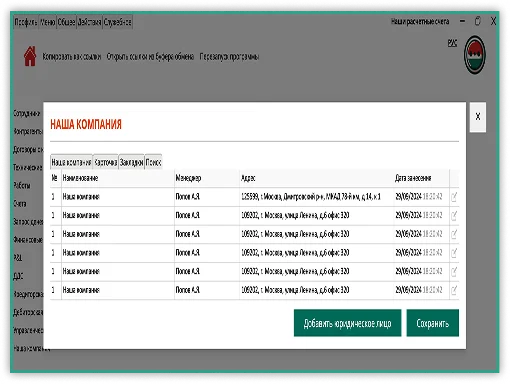Open Кредиторская in the left sidebar

[x=28, y=294]
